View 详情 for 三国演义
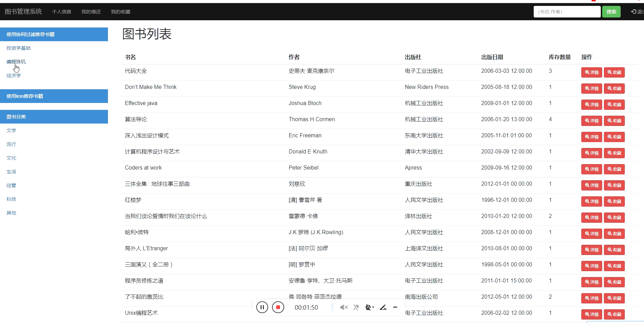 tap(592, 266)
